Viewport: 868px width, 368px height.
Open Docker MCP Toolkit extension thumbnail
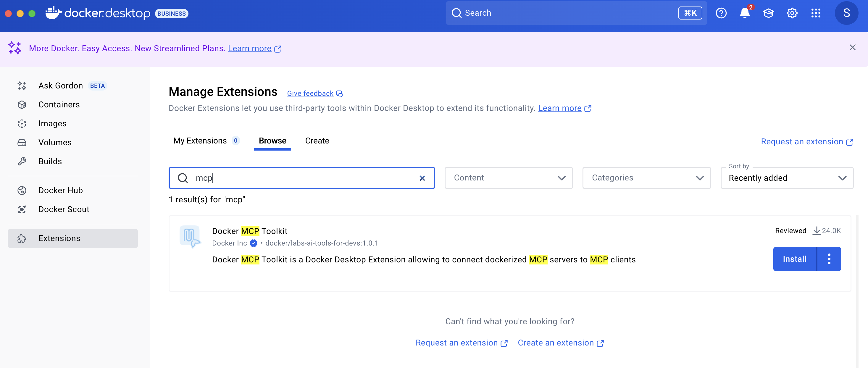tap(190, 237)
